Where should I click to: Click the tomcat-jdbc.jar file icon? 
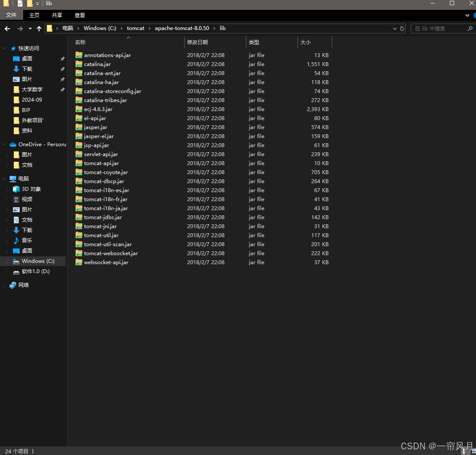click(x=79, y=217)
